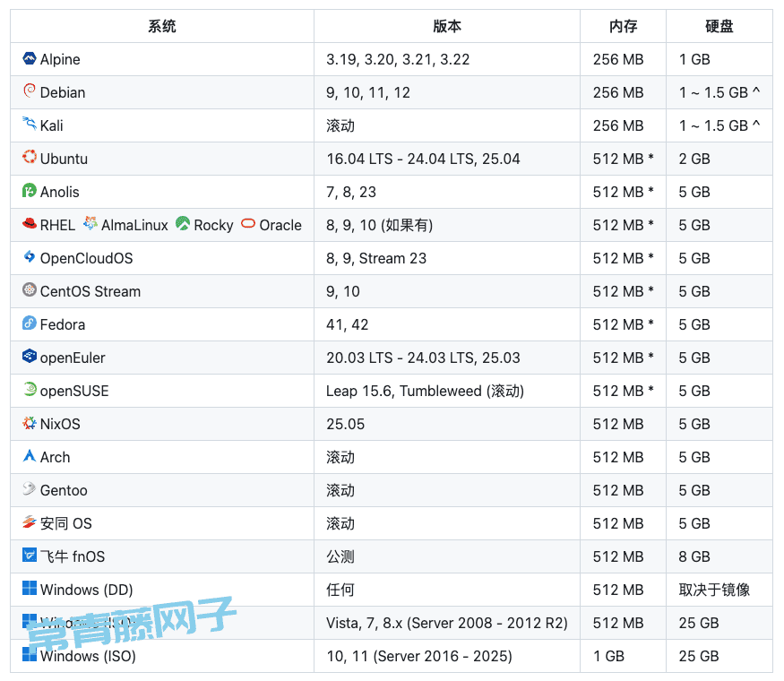Screen dimensions: 784x681
Task: Select the CentOS Stream system name
Action: (90, 291)
